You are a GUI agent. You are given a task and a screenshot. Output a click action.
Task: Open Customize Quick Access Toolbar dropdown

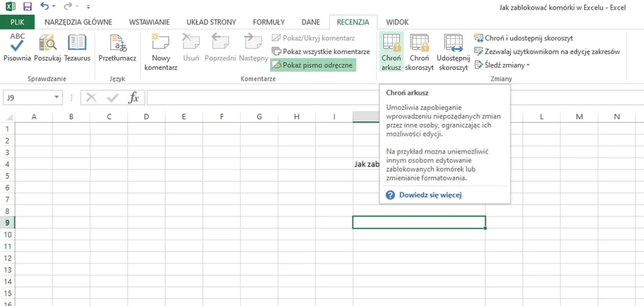[89, 7]
